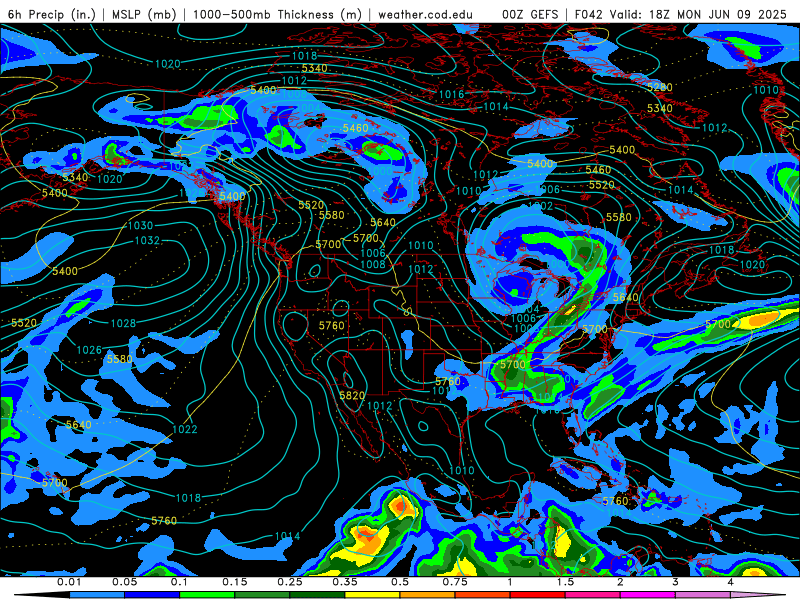
Task: Click the '00Z GEFS' model run label
Action: [x=531, y=14]
